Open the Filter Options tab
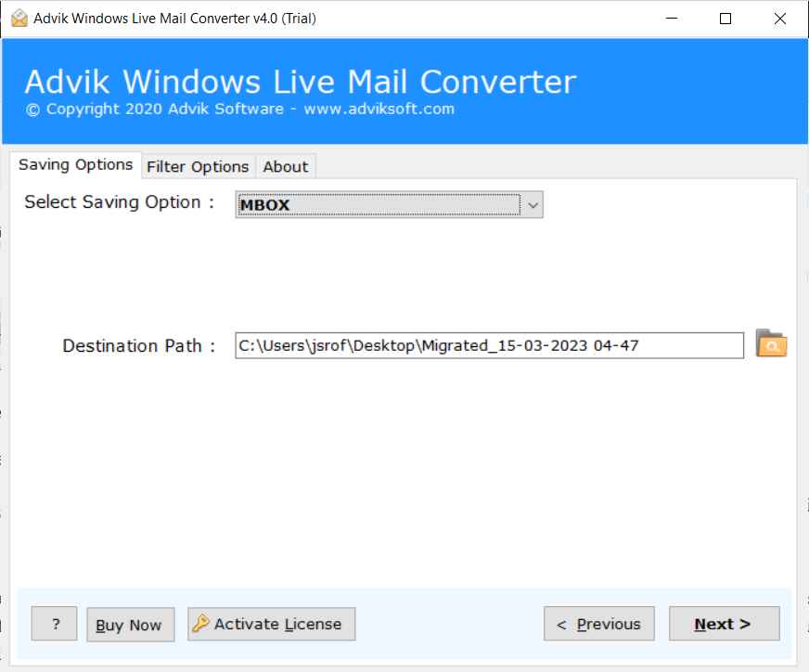The height and width of the screenshot is (672, 809). pyautogui.click(x=199, y=167)
